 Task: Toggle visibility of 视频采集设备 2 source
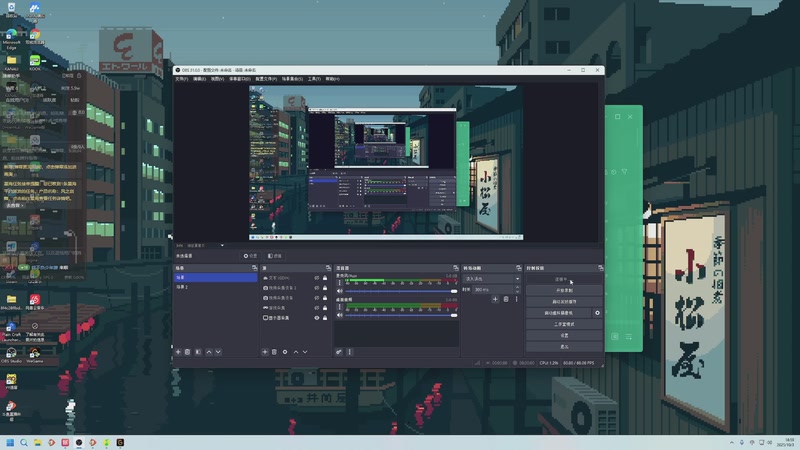[317, 288]
